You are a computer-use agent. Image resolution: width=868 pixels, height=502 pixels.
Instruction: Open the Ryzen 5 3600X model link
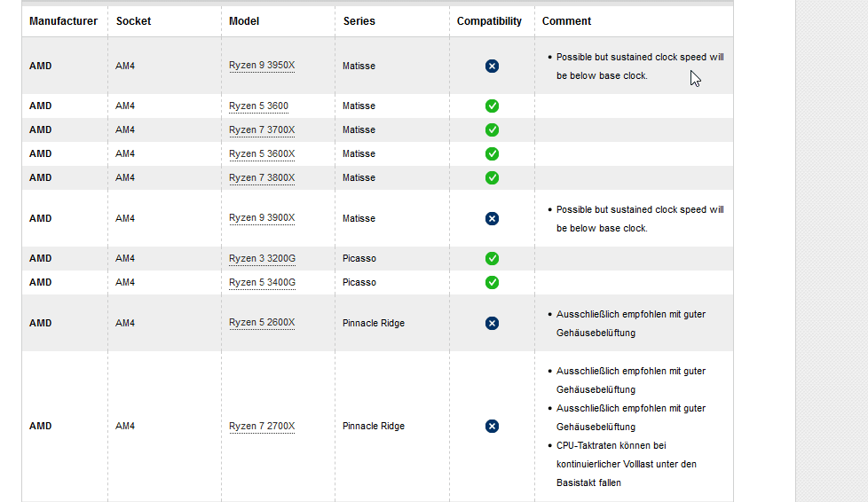[262, 153]
